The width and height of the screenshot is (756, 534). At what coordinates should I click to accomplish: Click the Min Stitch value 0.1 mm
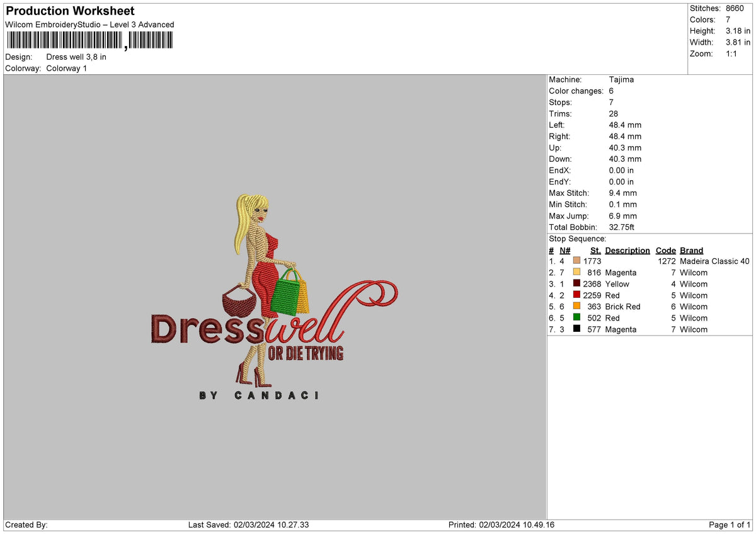pyautogui.click(x=623, y=204)
